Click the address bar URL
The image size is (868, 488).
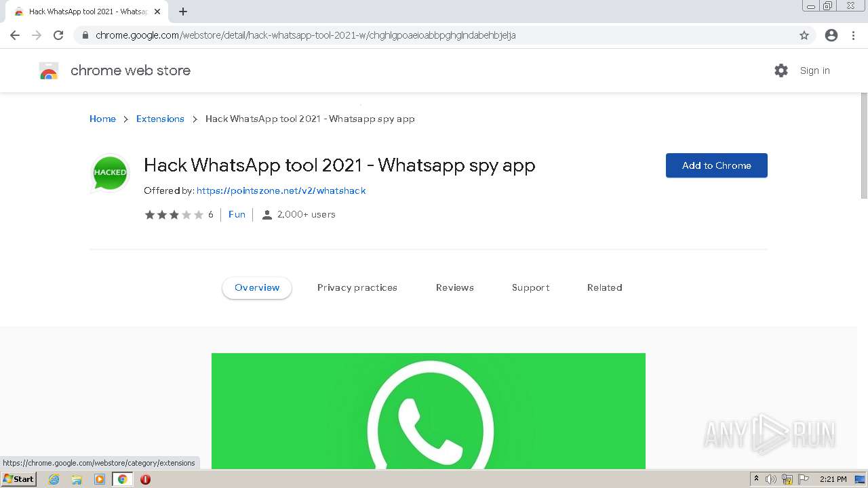306,35
